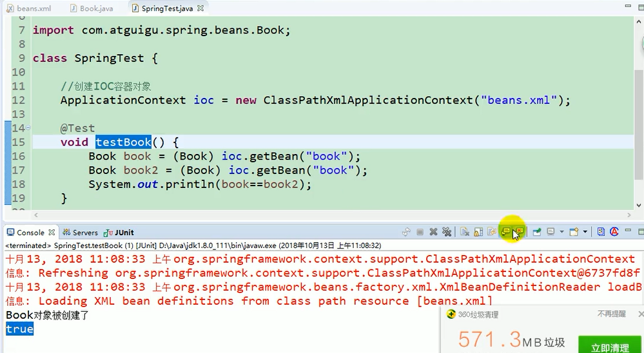Viewport: 644px width, 353px height.
Task: Click the class SpringTest declaration
Action: pyautogui.click(x=95, y=58)
